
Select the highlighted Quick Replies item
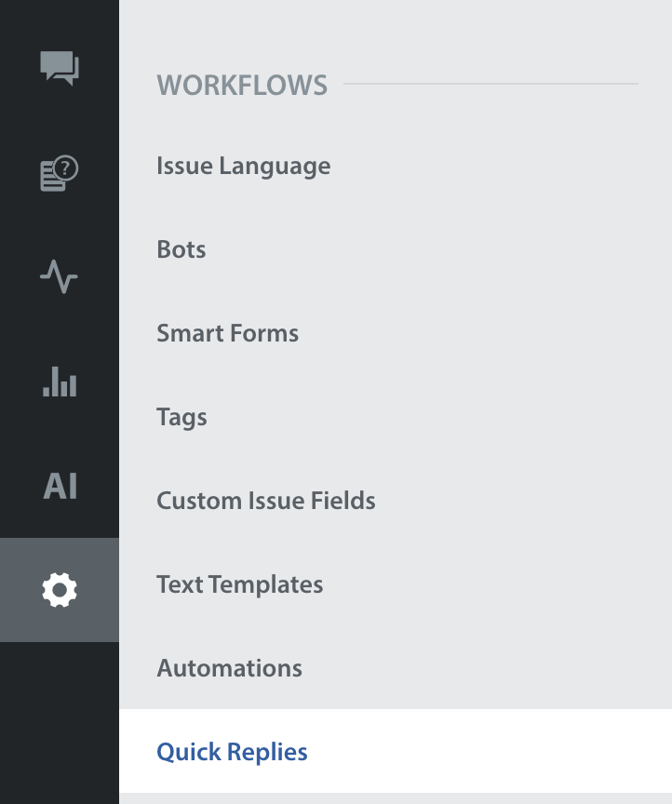click(x=232, y=753)
